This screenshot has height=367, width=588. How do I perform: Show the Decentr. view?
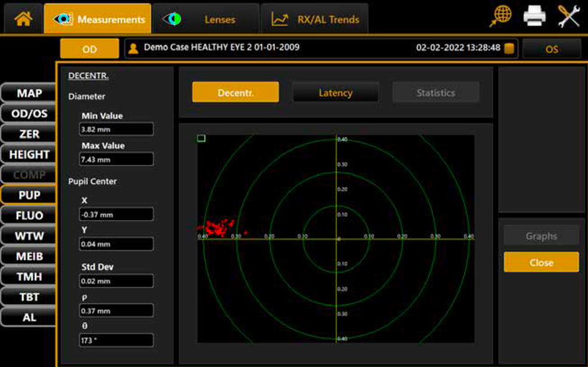(235, 92)
